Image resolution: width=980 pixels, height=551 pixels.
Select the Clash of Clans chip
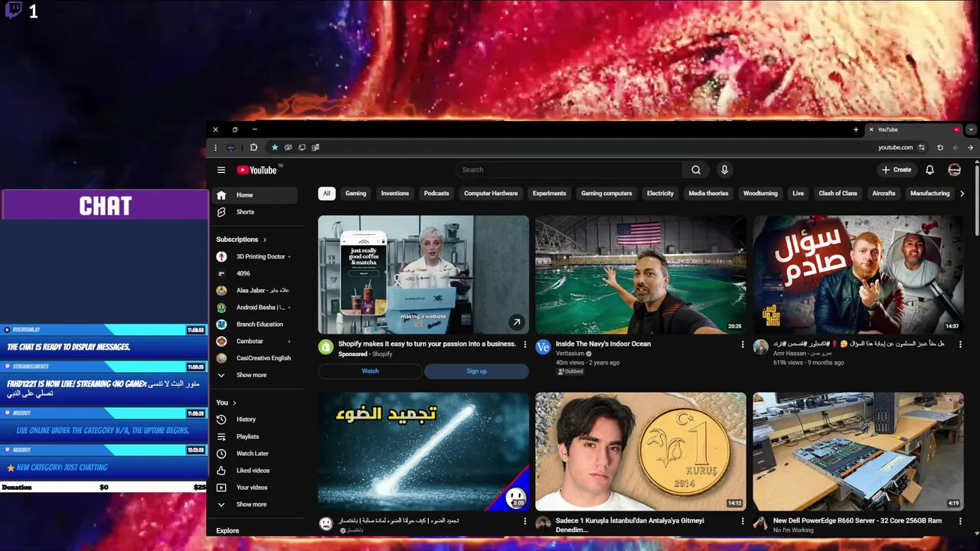pos(838,194)
